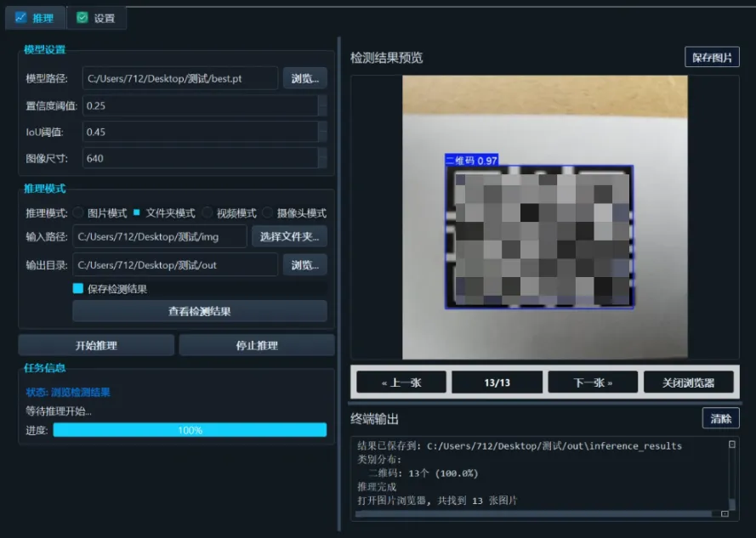The height and width of the screenshot is (538, 756).
Task: Click the chart icon on 推理 tab
Action: click(x=20, y=18)
